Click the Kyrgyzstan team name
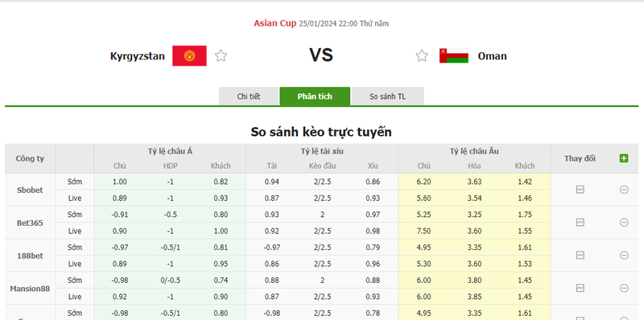 pyautogui.click(x=137, y=56)
